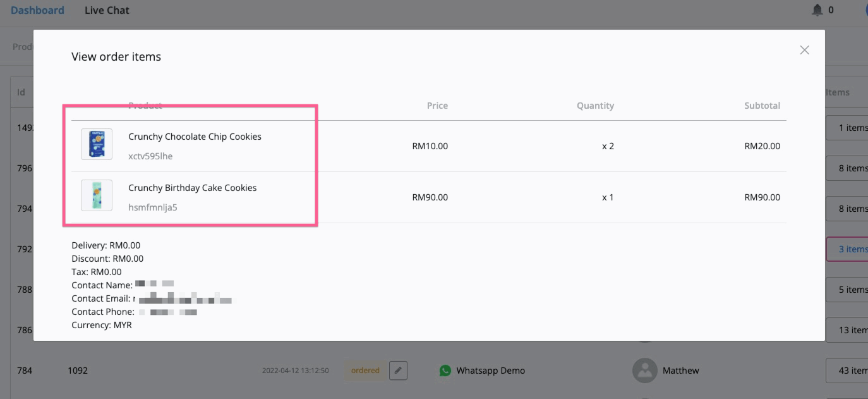This screenshot has width=868, height=399.
Task: Open Birthday Cake Cookies product thumbnail
Action: [97, 195]
